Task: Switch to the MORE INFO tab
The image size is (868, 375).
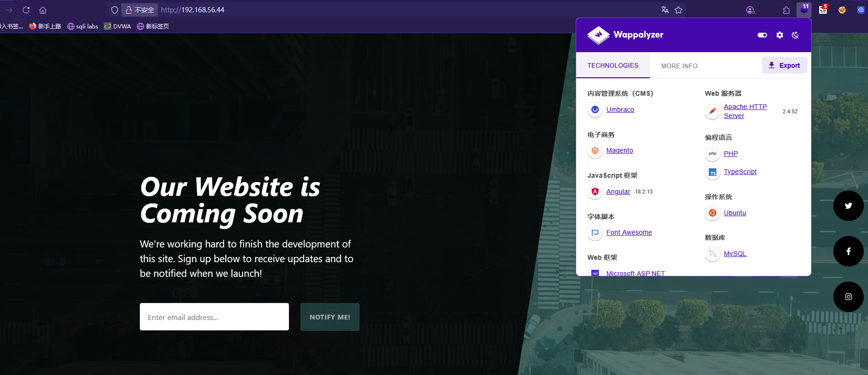Action: tap(679, 66)
